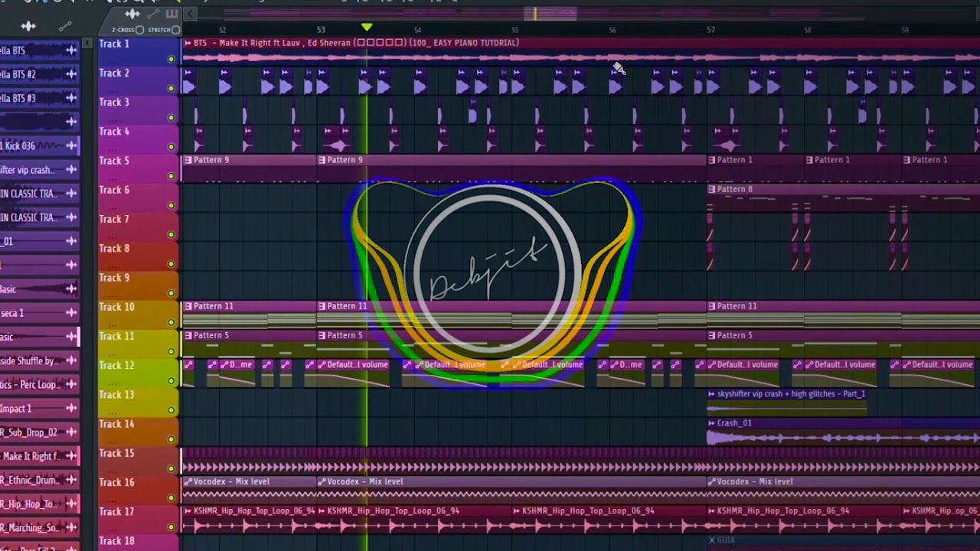This screenshot has height=551, width=980.
Task: Click the waveform icon beside 'R_Sub_Drop_02'
Action: [71, 432]
